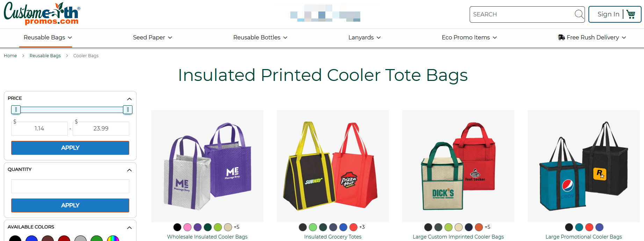Viewport: 644px width, 241px height.
Task: Open the Insulated Grocery Totes product image
Action: 333,166
